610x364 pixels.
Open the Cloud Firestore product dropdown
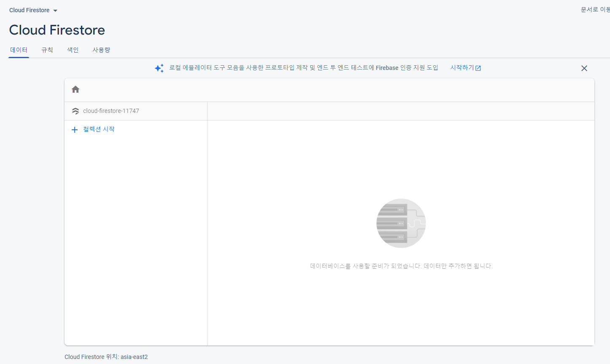click(x=33, y=10)
